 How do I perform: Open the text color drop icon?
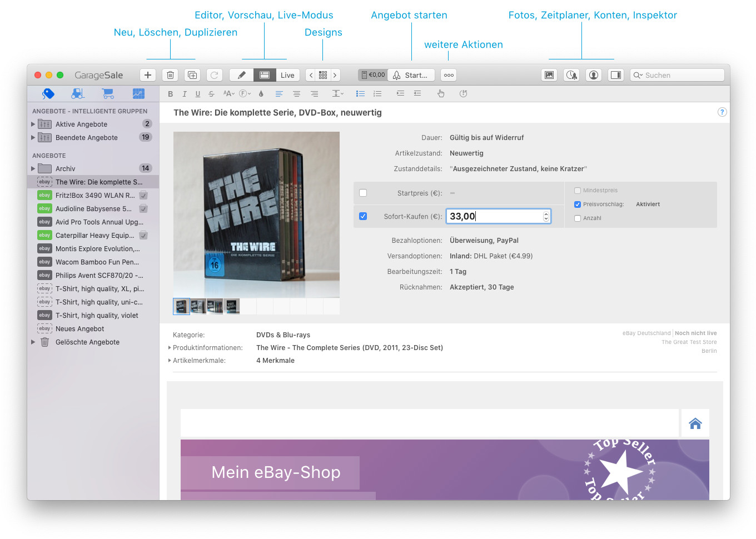[x=261, y=94]
